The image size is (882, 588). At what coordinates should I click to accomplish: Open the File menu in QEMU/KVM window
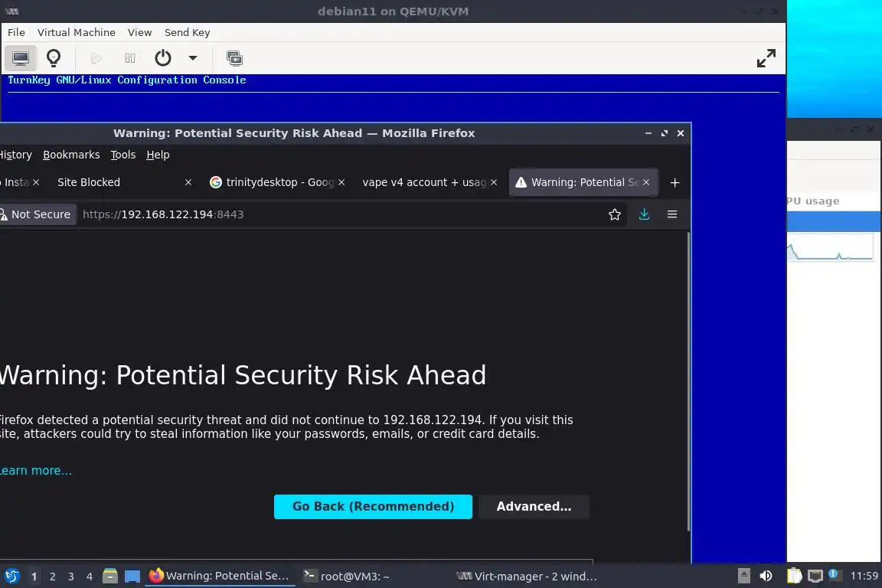(16, 33)
